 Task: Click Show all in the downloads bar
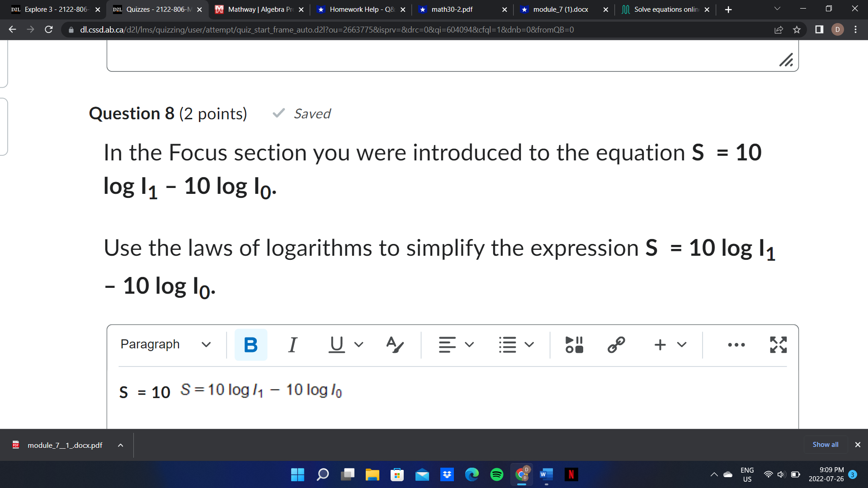click(825, 445)
